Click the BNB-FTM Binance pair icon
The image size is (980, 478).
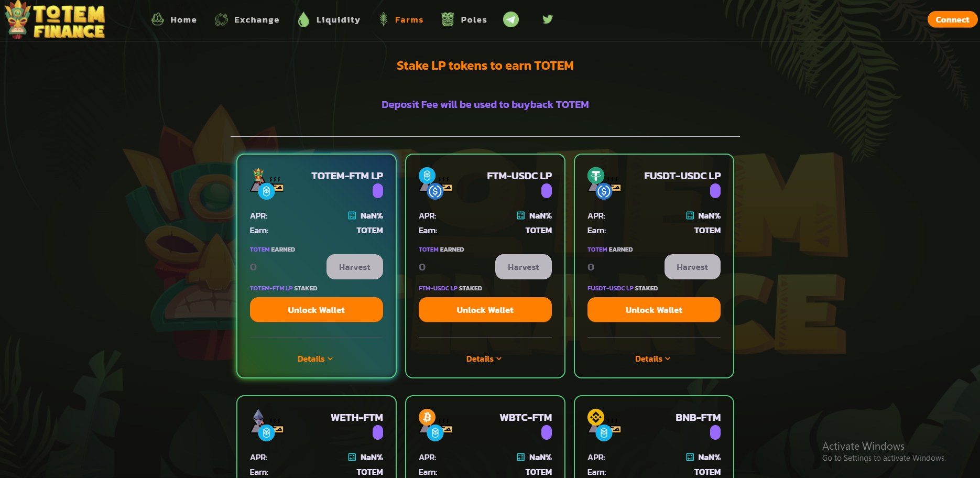(x=604, y=425)
